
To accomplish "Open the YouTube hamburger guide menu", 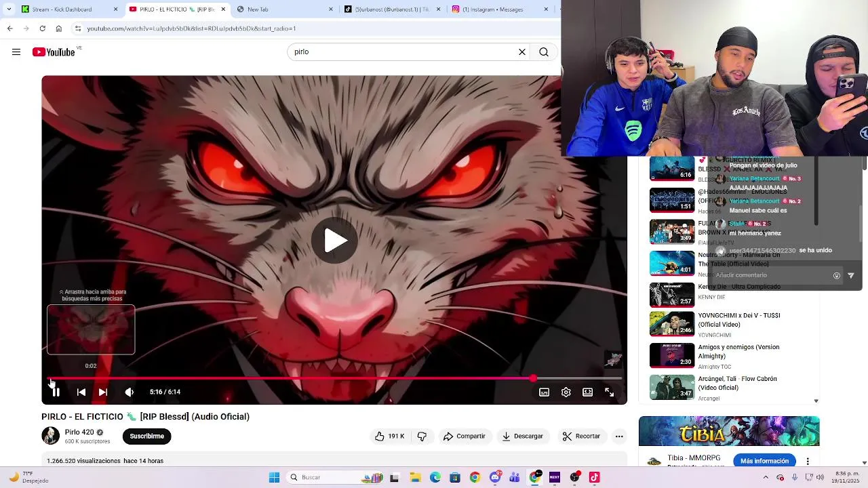I will (x=16, y=52).
